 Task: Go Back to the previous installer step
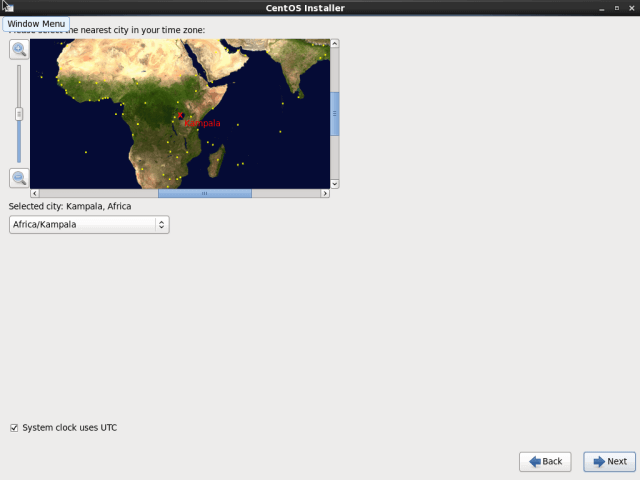(x=545, y=461)
